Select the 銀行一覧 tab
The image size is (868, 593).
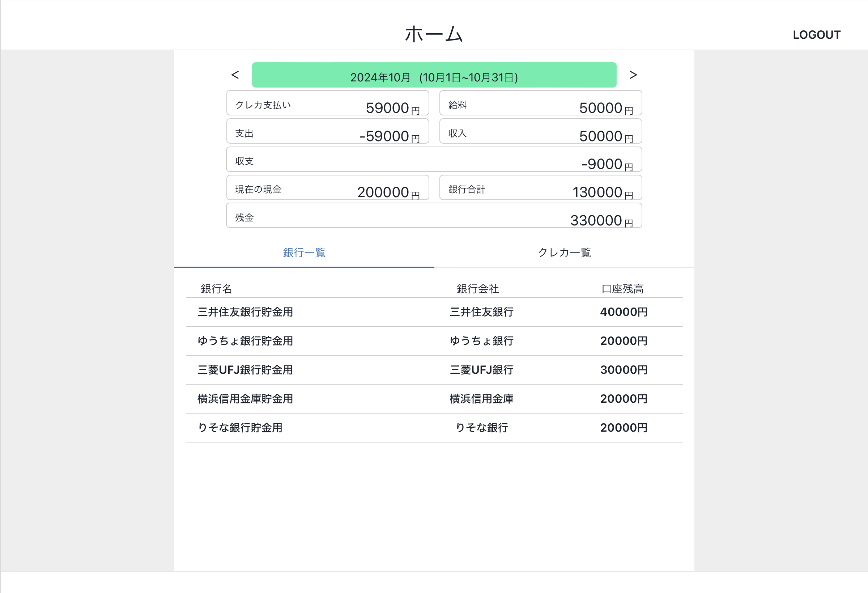[304, 253]
